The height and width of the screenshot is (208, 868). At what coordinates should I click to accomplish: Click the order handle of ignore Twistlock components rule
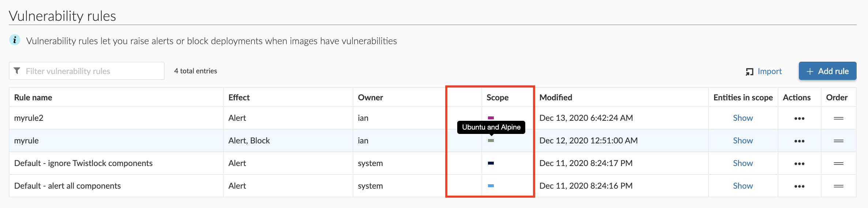coord(838,163)
